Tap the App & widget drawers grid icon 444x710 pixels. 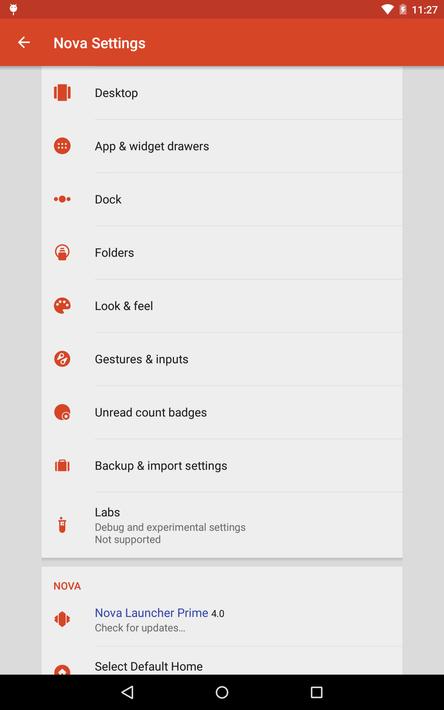click(62, 146)
